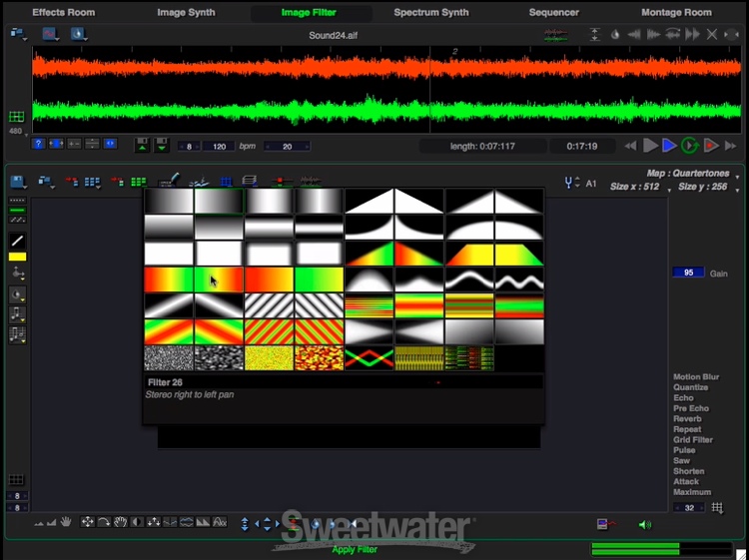Screen dimensions: 749x560
Task: Switch to the Effects Room tab
Action: (64, 12)
